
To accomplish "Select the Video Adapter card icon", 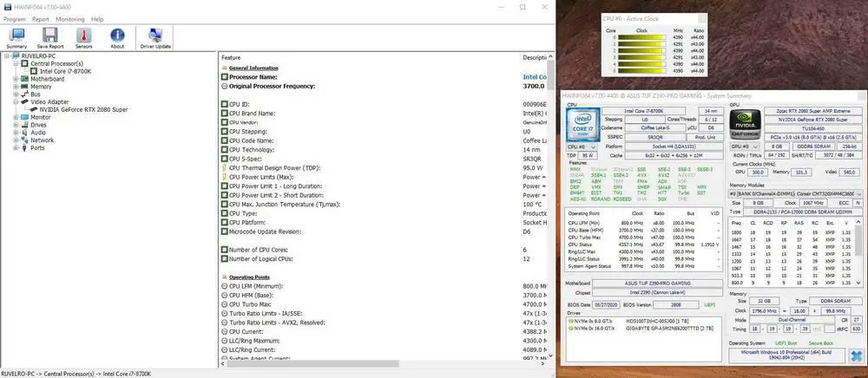I will (25, 101).
